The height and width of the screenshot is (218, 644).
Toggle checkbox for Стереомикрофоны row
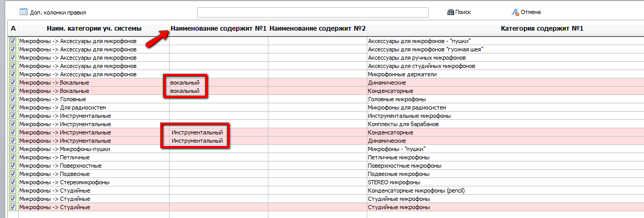click(13, 182)
